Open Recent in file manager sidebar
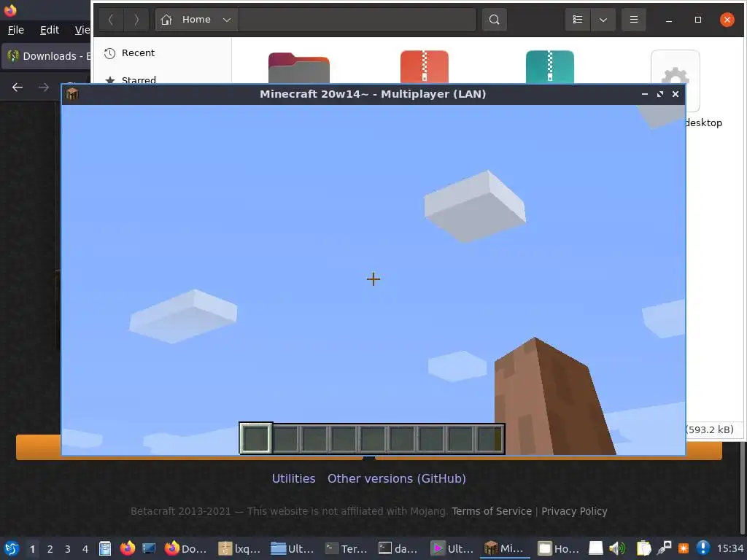The width and height of the screenshot is (747, 560). click(138, 52)
